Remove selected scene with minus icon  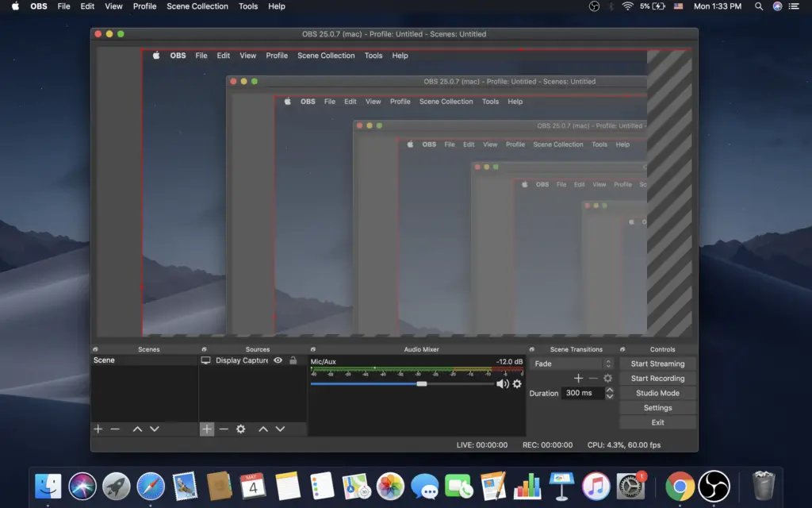(115, 429)
